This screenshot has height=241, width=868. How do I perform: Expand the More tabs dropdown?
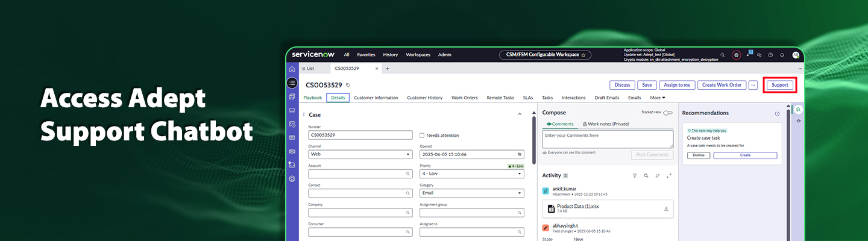click(658, 98)
